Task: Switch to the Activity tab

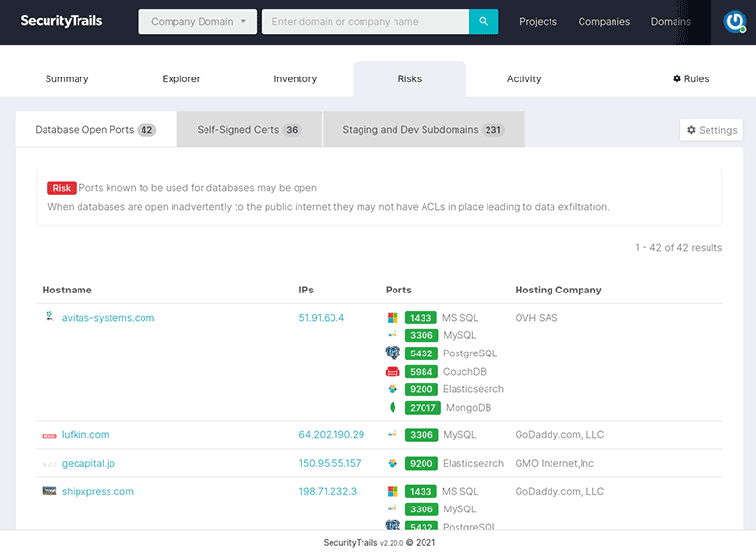Action: point(523,78)
